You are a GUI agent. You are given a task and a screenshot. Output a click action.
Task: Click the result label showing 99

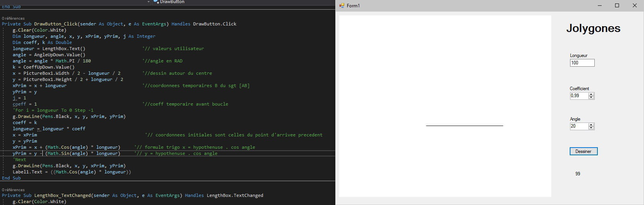577,174
